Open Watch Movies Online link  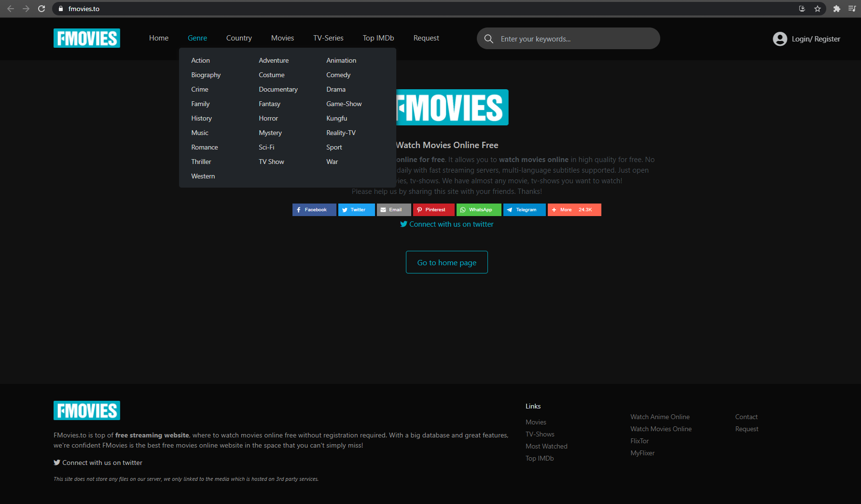click(x=661, y=429)
